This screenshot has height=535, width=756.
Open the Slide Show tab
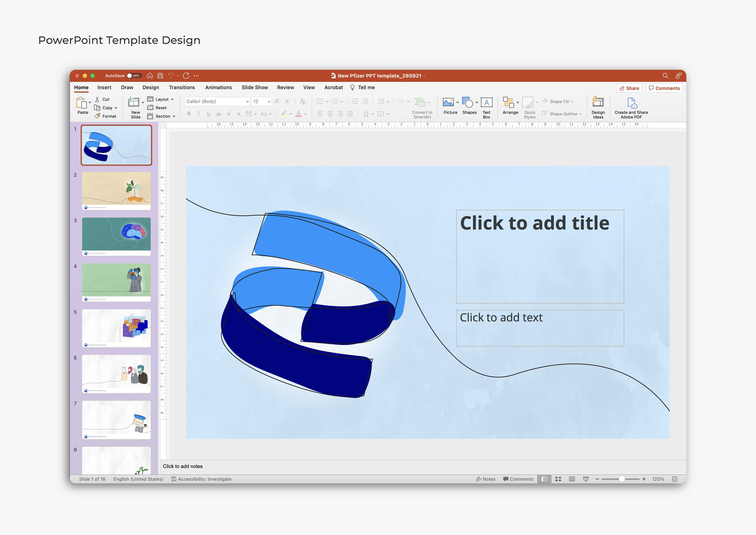pyautogui.click(x=255, y=87)
